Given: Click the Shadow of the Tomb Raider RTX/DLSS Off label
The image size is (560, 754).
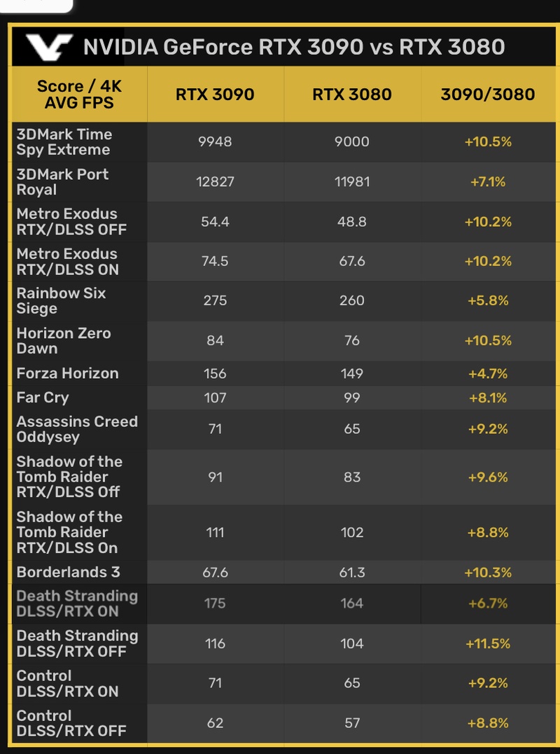Looking at the screenshot, I should tap(69, 477).
